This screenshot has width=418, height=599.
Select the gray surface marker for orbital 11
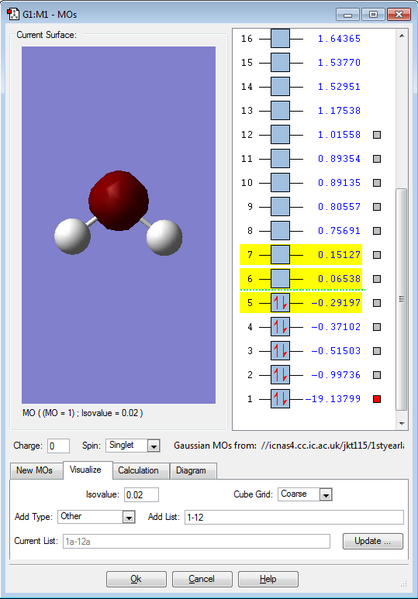pyautogui.click(x=377, y=159)
